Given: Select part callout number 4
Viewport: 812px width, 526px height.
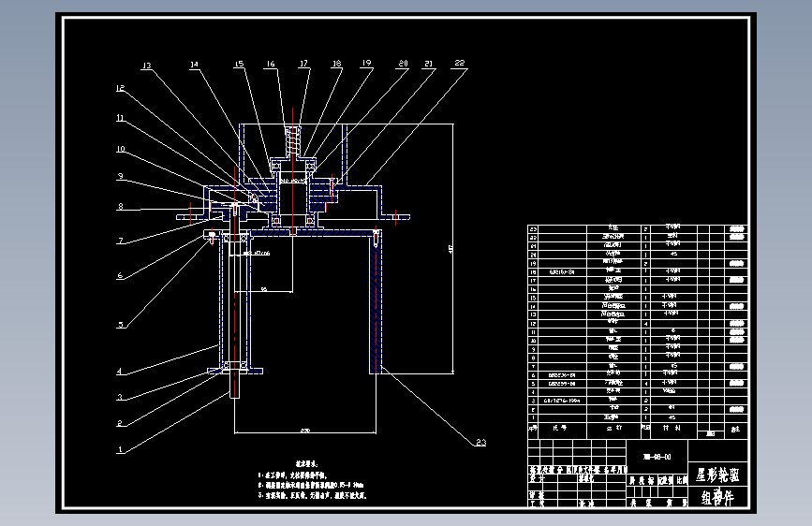Looking at the screenshot, I should pos(120,372).
